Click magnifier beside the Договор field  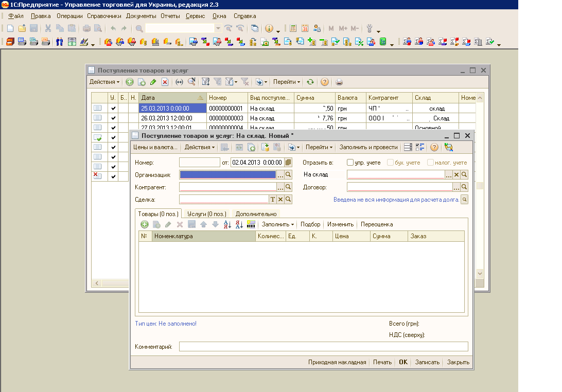(x=464, y=187)
